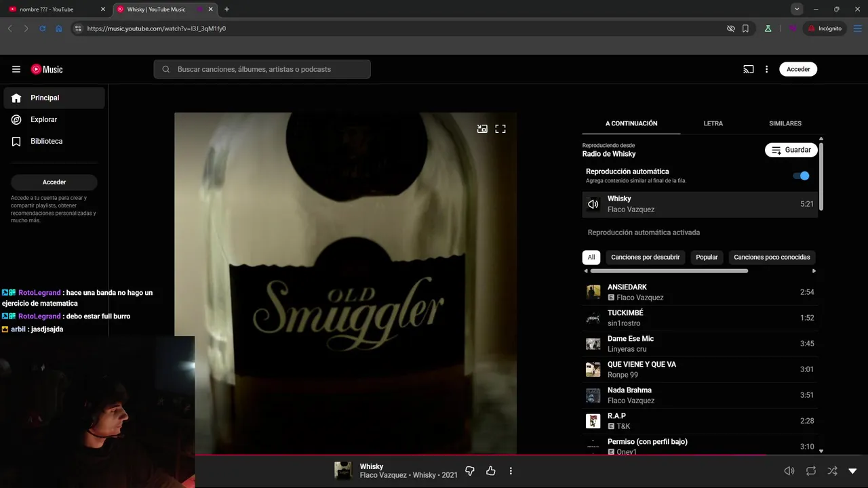The image size is (868, 488).
Task: Click the tracking protection eye icon
Action: coord(730,28)
